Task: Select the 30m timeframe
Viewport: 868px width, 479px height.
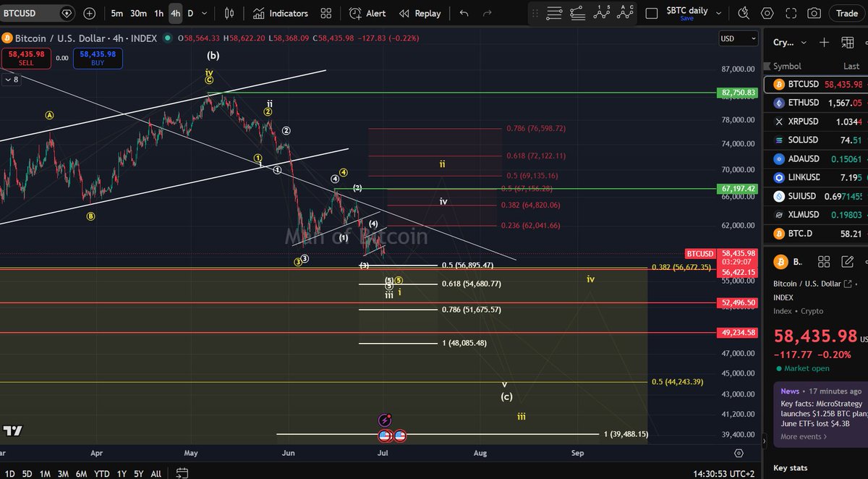Action: click(138, 13)
